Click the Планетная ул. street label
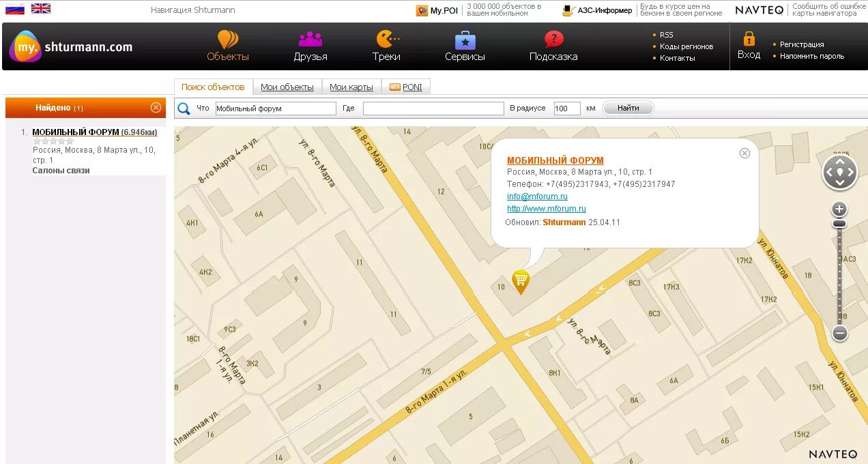Screen dimensions: 868x464 [x=196, y=429]
